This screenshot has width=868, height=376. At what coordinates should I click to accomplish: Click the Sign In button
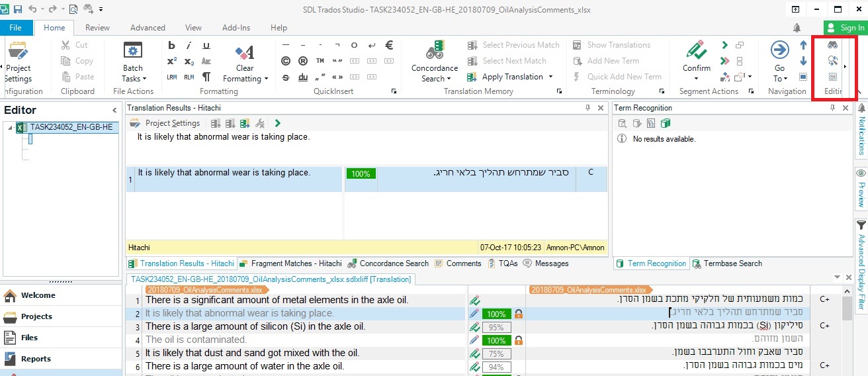[x=846, y=28]
